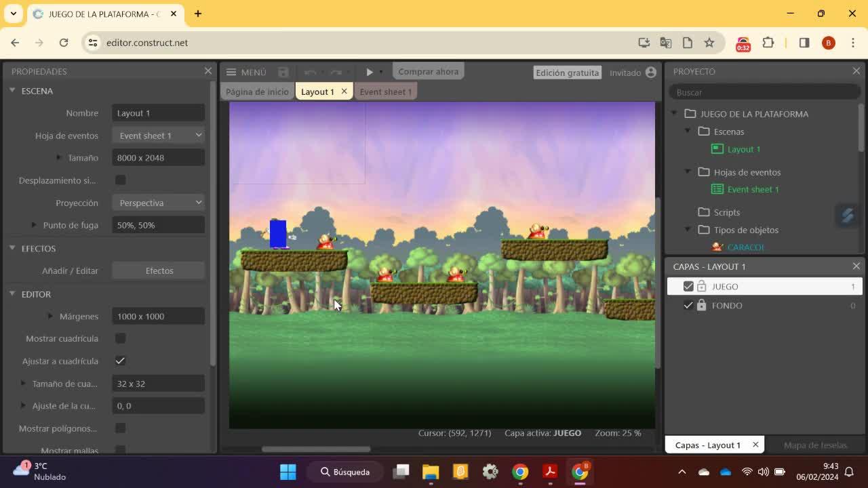Collapse the Escenas folder tree
This screenshot has width=868, height=488.
pos(688,131)
